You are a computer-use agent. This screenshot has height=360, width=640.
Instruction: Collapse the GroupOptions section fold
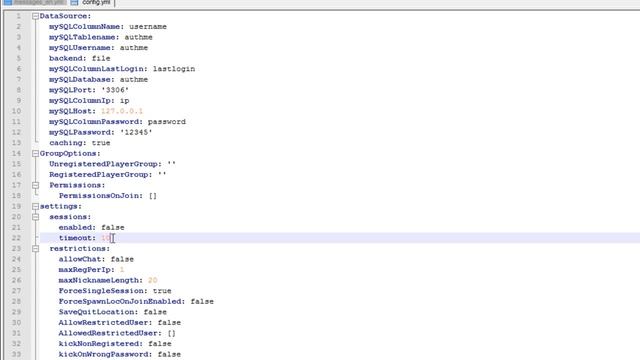36,154
